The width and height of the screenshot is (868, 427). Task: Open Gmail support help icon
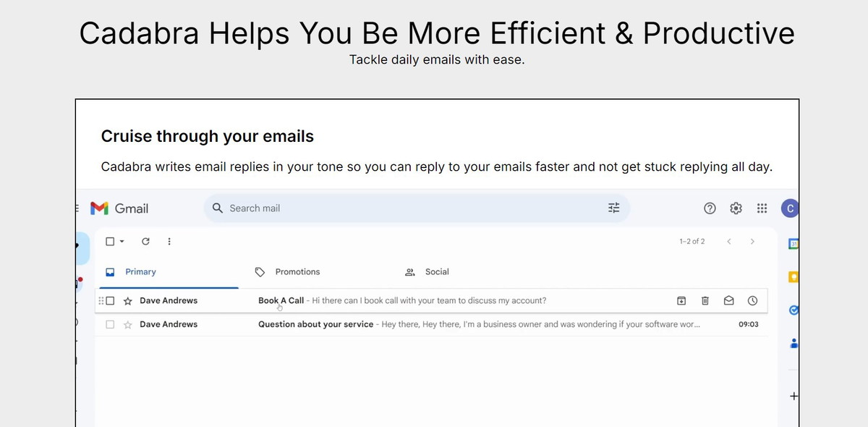(x=710, y=208)
